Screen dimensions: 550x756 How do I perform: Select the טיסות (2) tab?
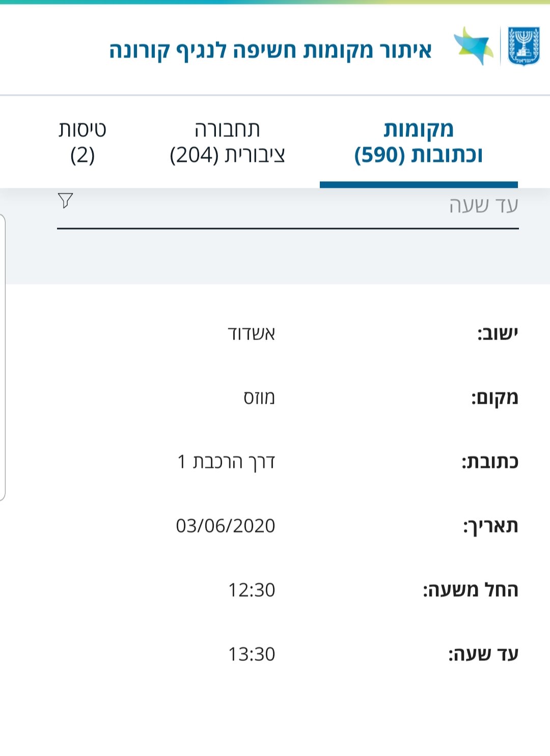coord(82,142)
